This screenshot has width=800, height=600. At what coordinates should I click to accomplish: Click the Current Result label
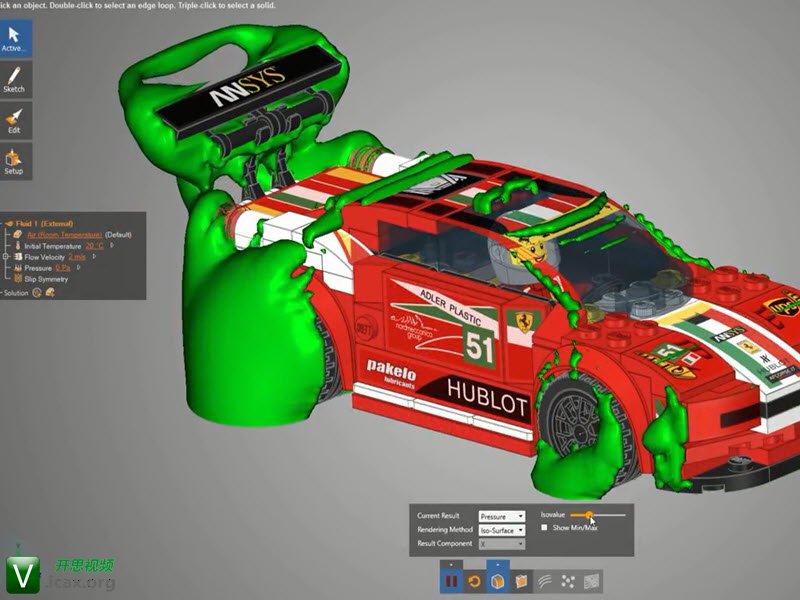[x=438, y=516]
